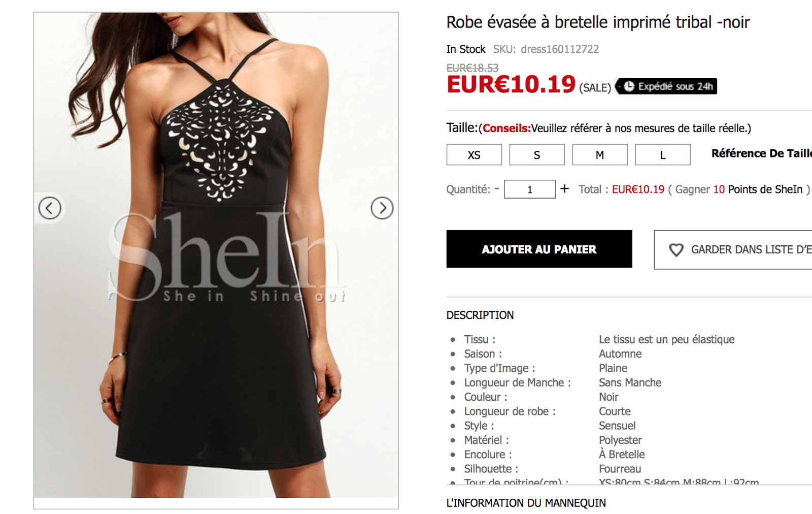
Task: Click the quantity input field
Action: [530, 189]
